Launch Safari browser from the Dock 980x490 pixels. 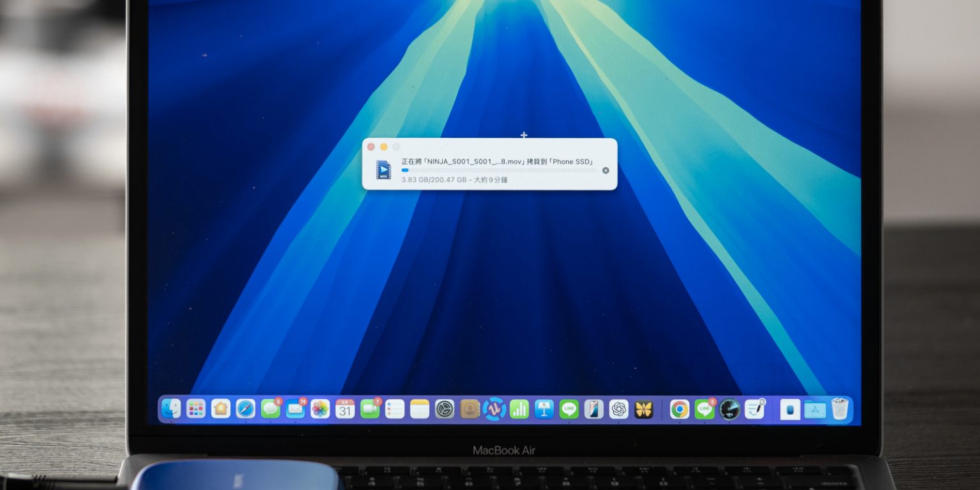click(246, 409)
